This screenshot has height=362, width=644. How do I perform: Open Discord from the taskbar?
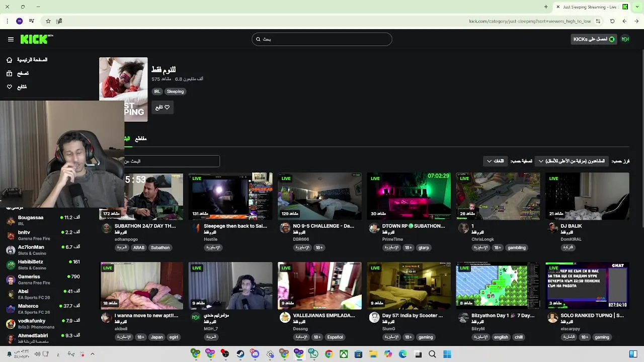(x=255, y=354)
